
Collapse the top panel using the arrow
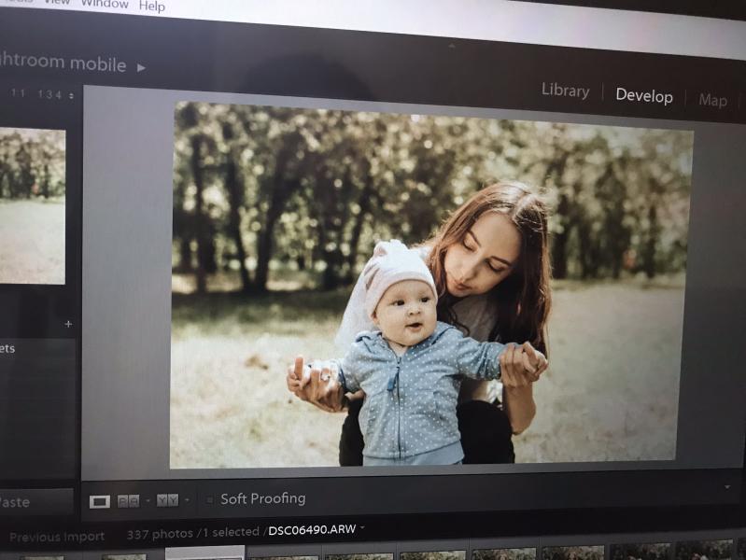pos(452,44)
